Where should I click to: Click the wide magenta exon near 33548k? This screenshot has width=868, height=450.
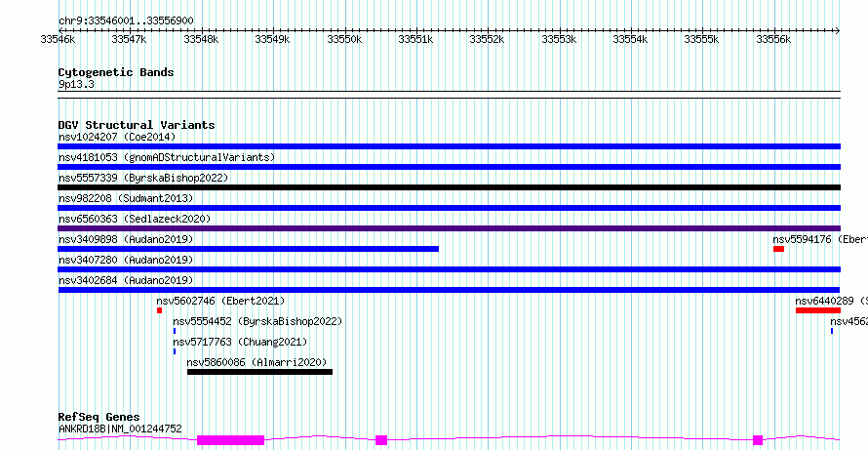point(231,440)
